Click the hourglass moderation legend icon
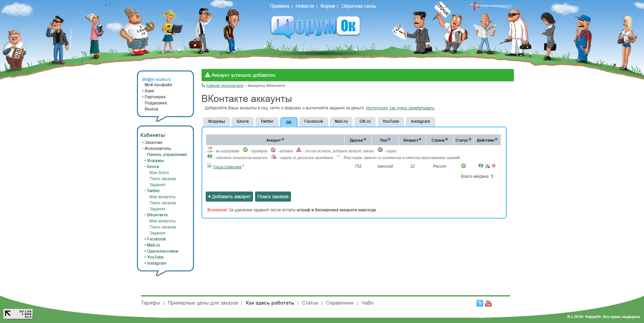 (210, 150)
